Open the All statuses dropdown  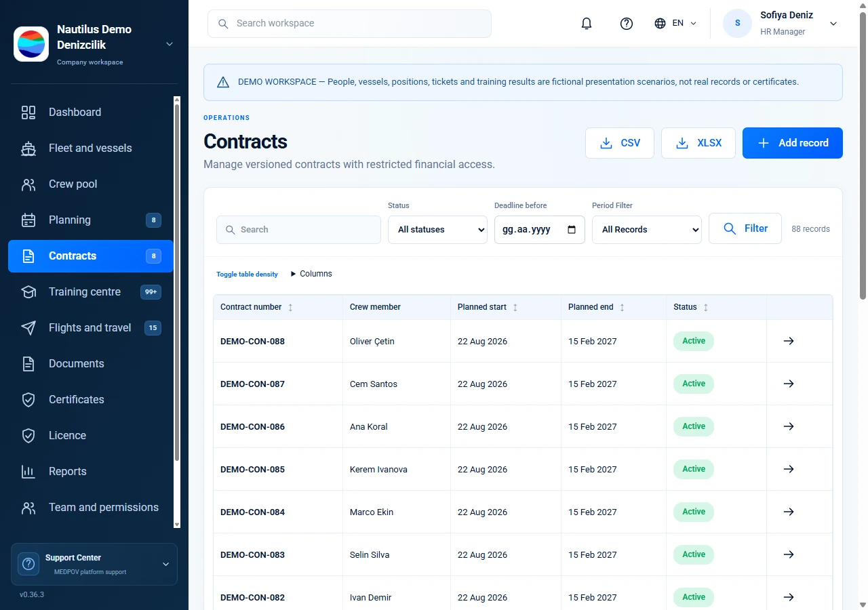tap(437, 230)
